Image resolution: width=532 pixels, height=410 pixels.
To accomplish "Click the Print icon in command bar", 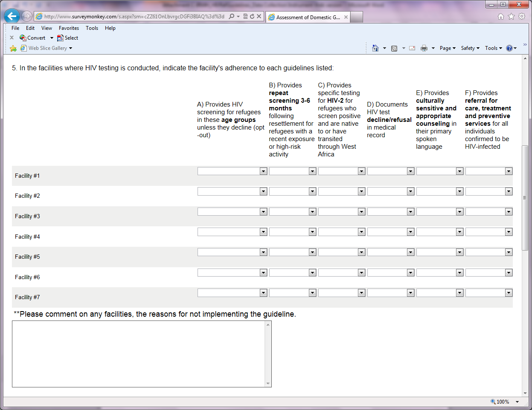I will pos(424,48).
